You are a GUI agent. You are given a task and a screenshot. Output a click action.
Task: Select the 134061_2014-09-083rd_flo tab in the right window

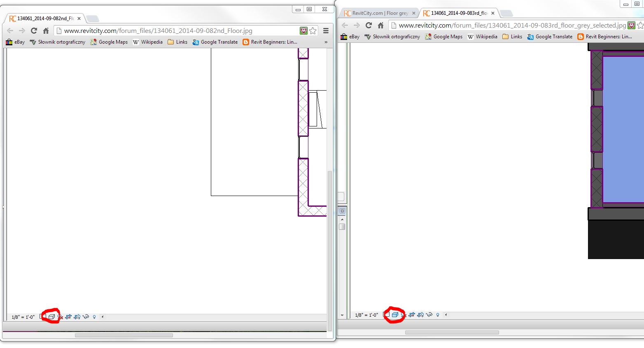click(x=459, y=13)
